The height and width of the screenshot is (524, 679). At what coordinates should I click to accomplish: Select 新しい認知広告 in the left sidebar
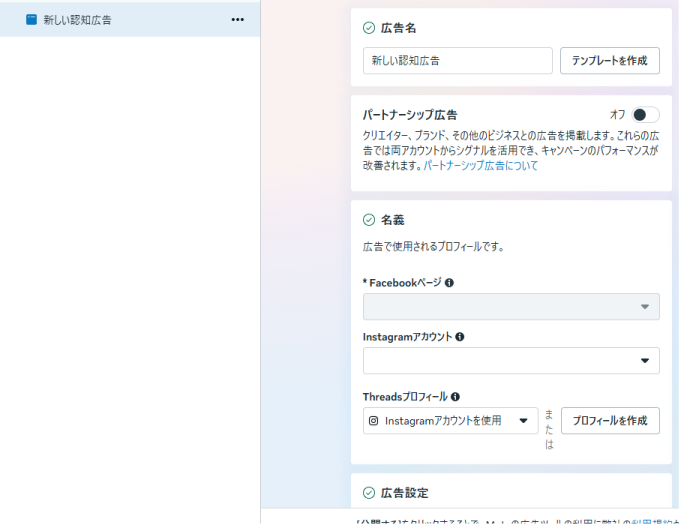click(x=78, y=19)
